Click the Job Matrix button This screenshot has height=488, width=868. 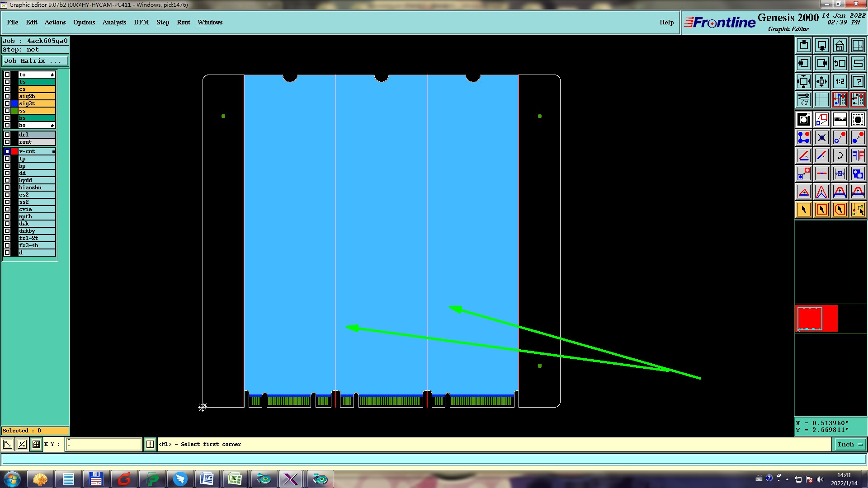35,61
